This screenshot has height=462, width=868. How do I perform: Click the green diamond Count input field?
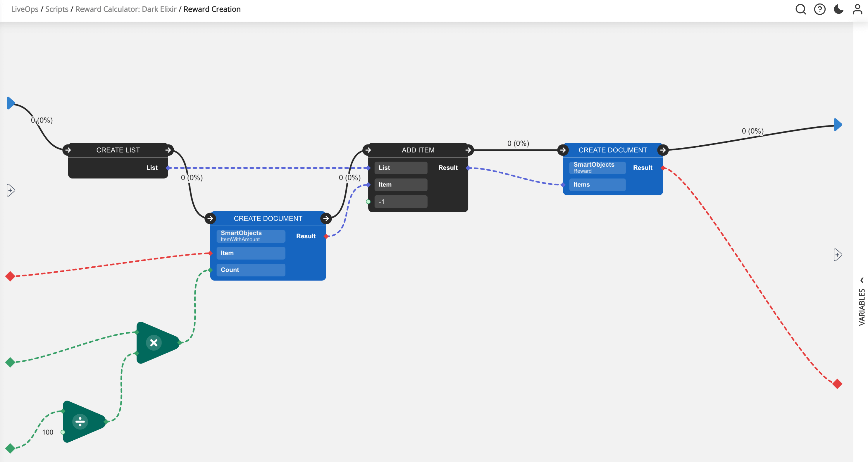click(x=211, y=269)
